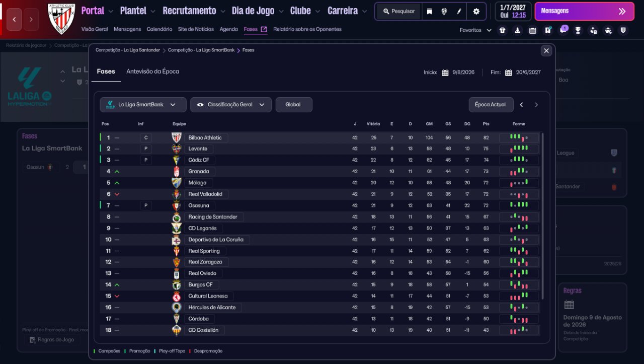Screen dimensions: 644x364
Task: Click the shirt icon in favorites bar
Action: point(502,30)
